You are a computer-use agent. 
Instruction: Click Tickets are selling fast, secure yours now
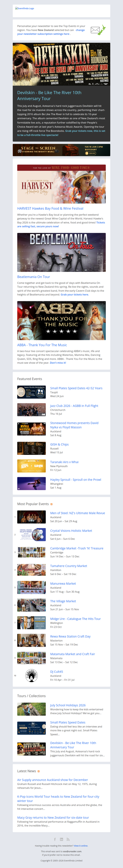point(61,224)
